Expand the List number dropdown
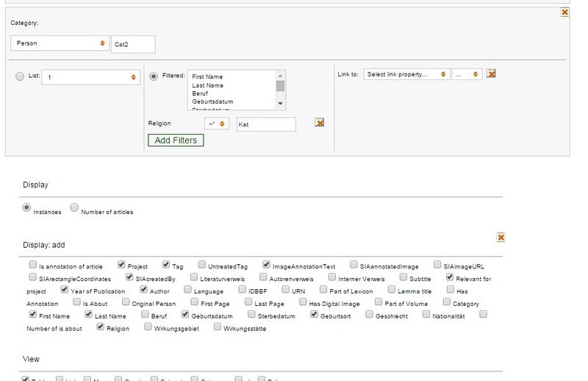 point(90,76)
